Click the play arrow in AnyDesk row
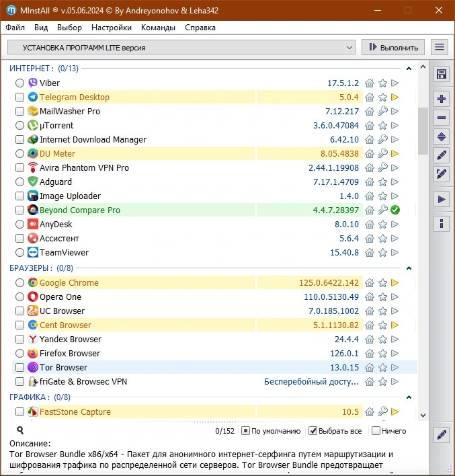455x476 pixels. (395, 225)
